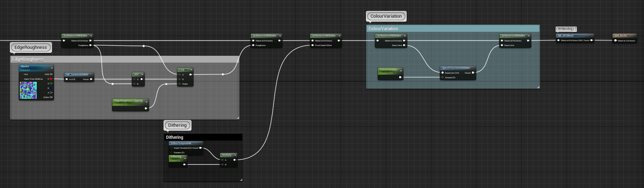Click the ColourVariation comment bubble label
Image resolution: width=644 pixels, height=188 pixels.
[386, 16]
